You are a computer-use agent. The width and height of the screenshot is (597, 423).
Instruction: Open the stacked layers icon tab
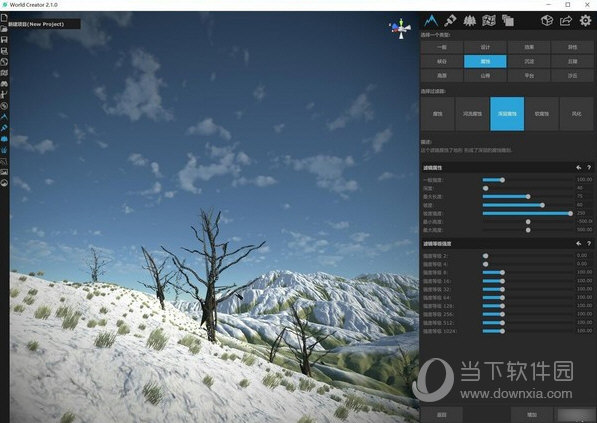(508, 20)
